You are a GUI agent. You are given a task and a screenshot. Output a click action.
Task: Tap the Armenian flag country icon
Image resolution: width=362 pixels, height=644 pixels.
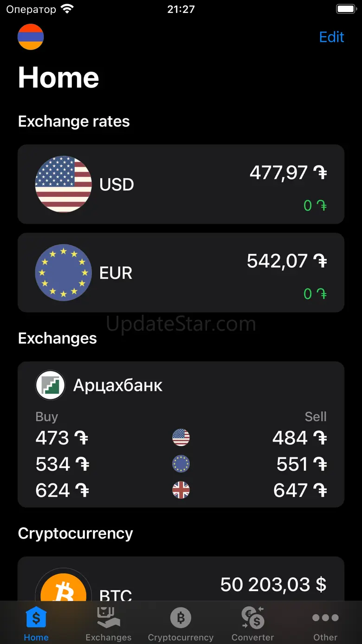click(31, 37)
